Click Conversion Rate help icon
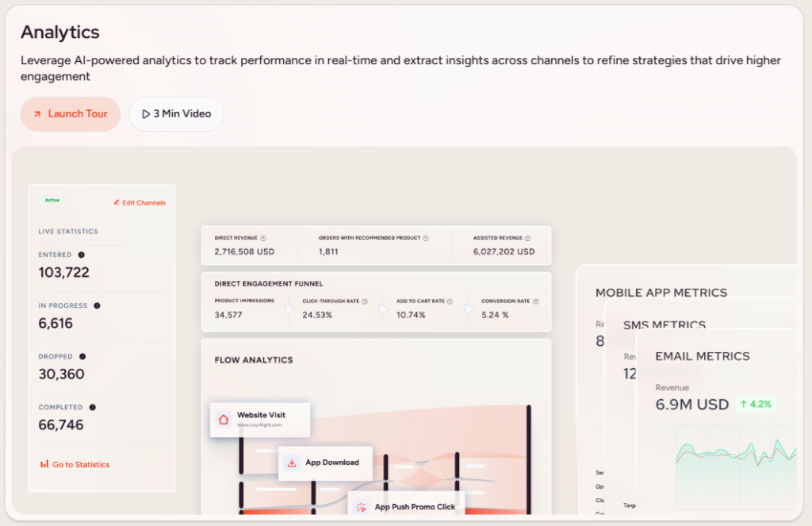 point(536,301)
